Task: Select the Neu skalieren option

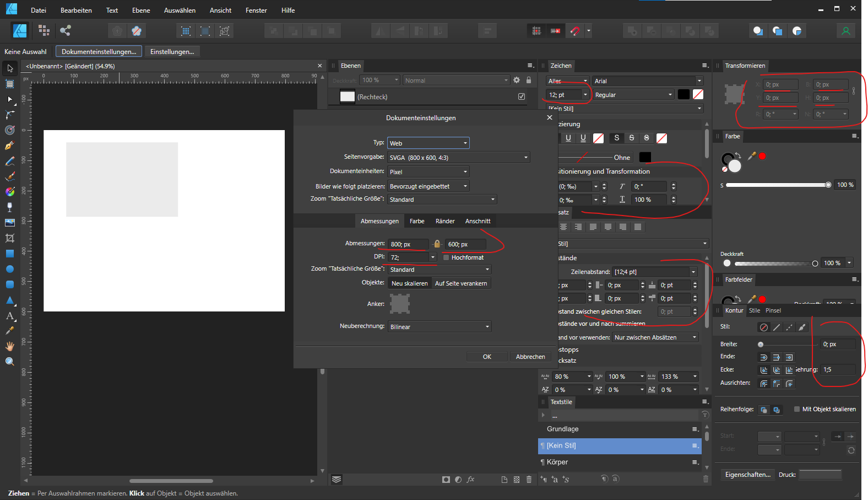Action: coord(409,283)
